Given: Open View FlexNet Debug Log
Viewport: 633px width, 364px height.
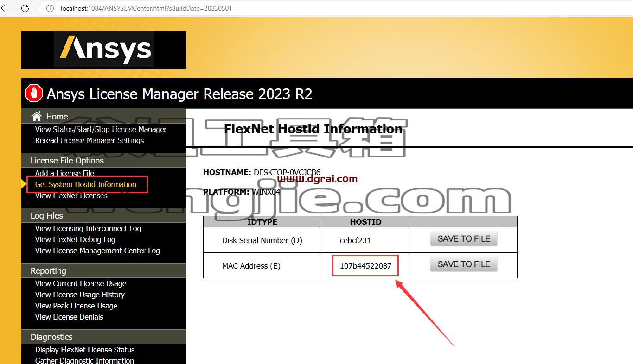Looking at the screenshot, I should tap(75, 239).
